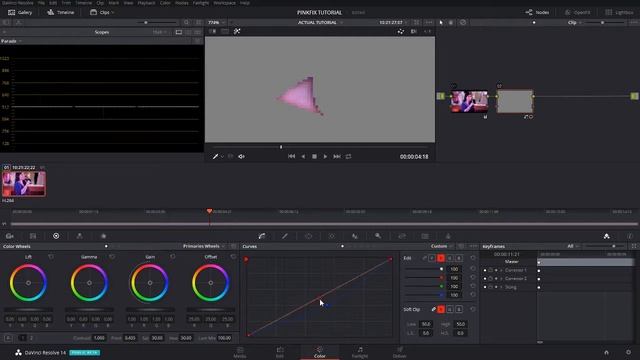640x360 pixels.
Task: Reset the Gain color wheel
Action: coord(173,257)
